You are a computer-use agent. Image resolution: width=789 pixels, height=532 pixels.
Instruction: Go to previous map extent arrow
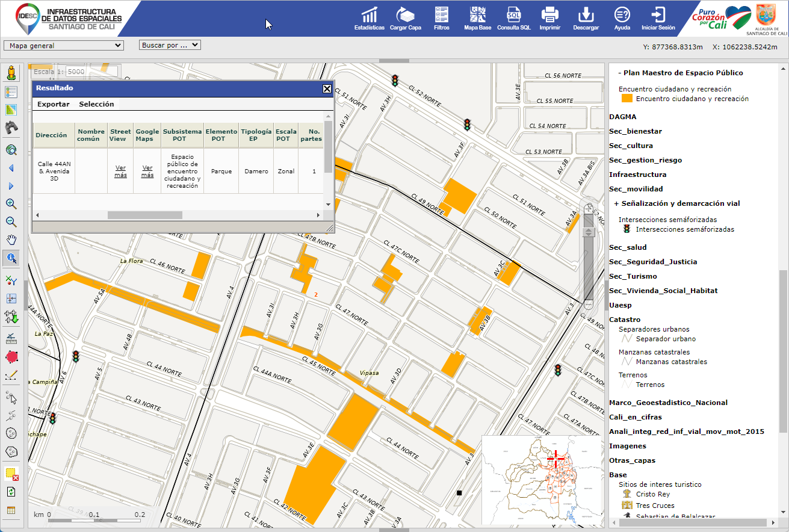click(x=11, y=169)
